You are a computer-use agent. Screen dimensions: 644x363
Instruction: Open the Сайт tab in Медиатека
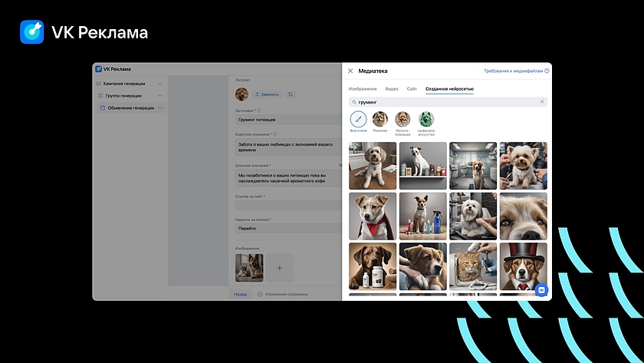[412, 89]
